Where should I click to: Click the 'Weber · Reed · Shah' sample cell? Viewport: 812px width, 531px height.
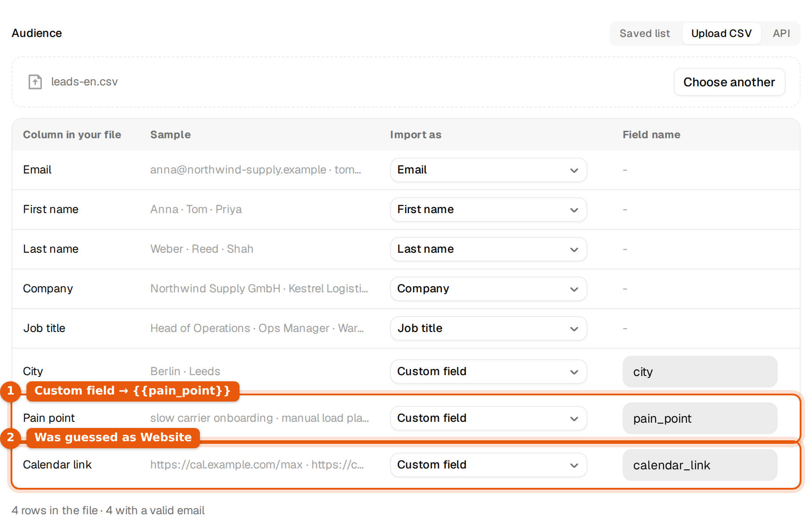point(202,249)
